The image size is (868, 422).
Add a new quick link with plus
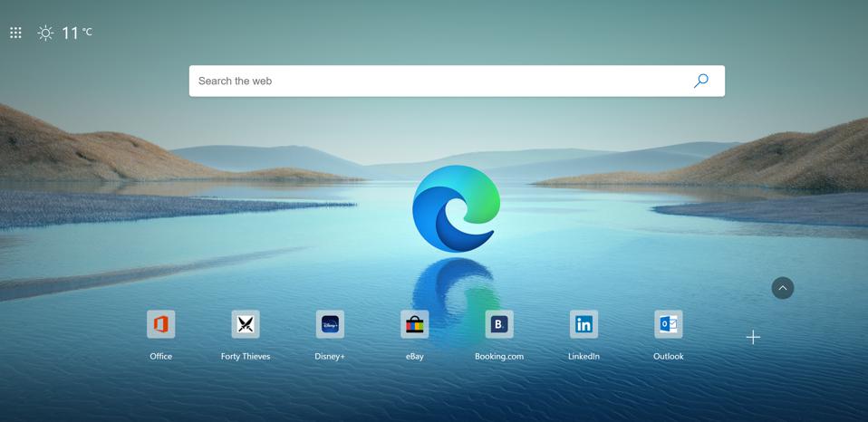click(753, 338)
